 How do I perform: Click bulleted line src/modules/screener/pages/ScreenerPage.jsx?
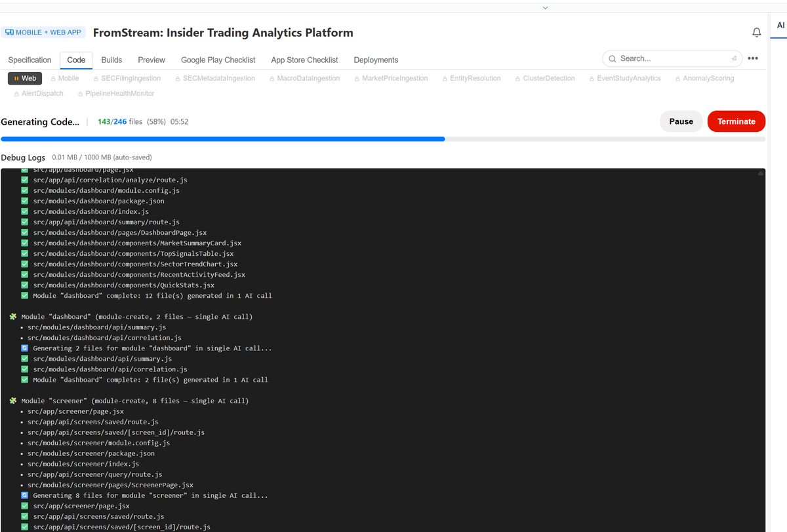pyautogui.click(x=110, y=485)
